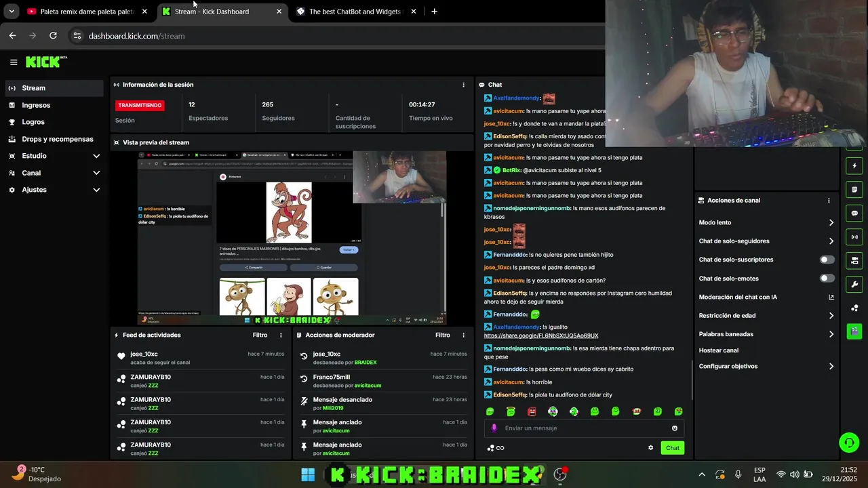Click the browser address bar
Viewport: 868px width, 488px height.
[x=339, y=36]
